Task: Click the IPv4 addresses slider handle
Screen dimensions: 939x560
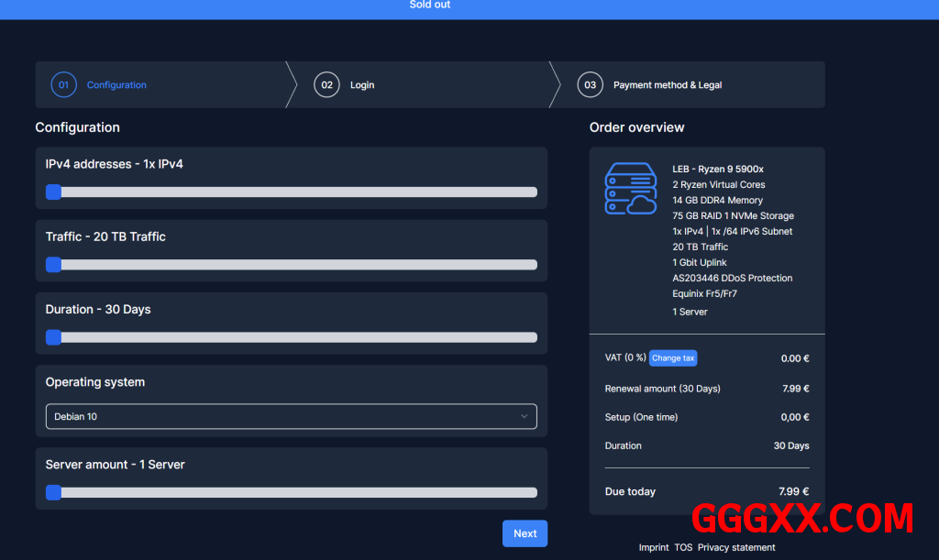Action: coord(53,192)
